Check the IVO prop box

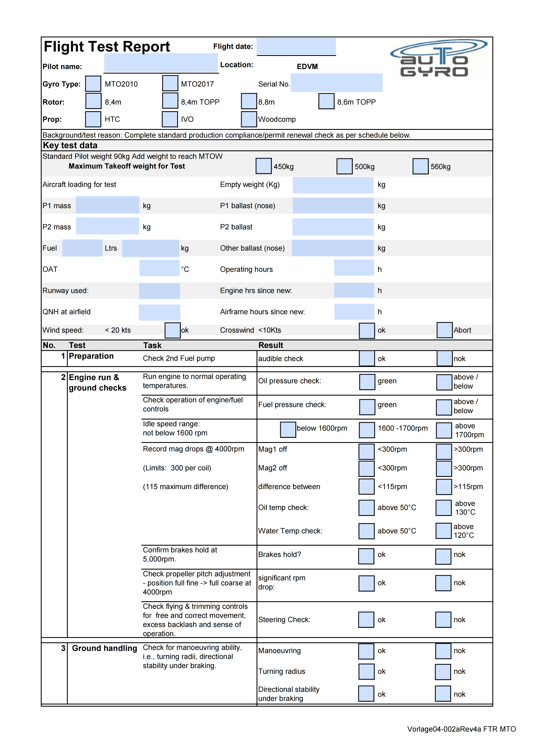point(170,119)
